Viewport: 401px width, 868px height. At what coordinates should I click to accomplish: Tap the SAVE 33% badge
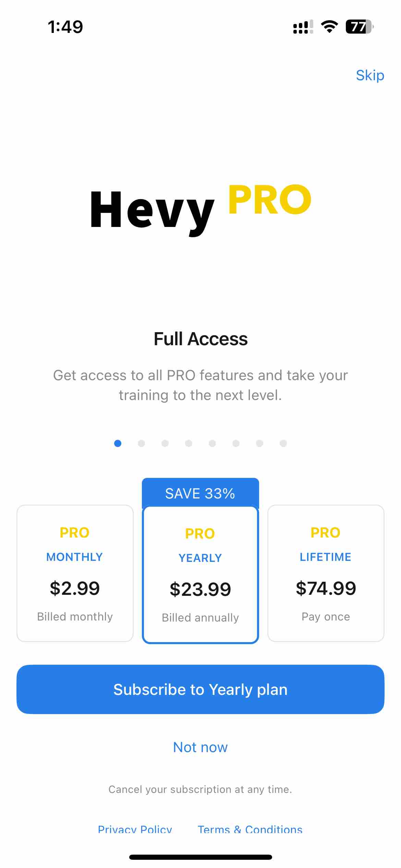[x=200, y=493]
